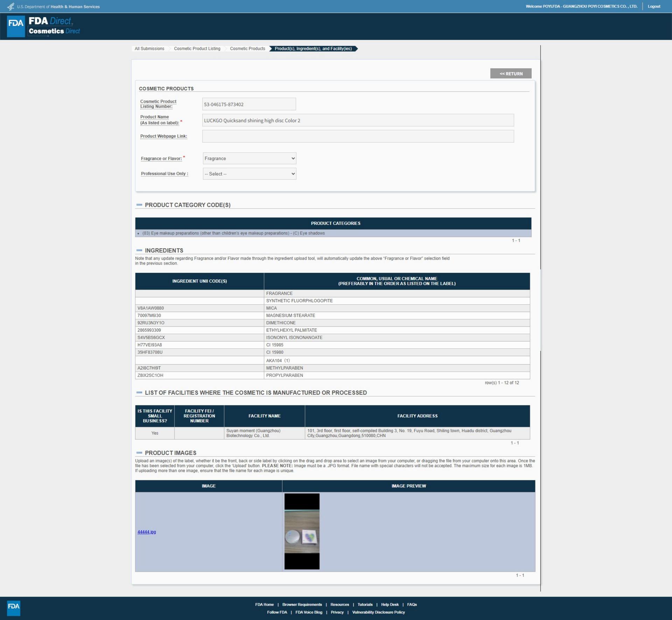Navigate to Cosmetic Products breadcrumb

tap(247, 49)
